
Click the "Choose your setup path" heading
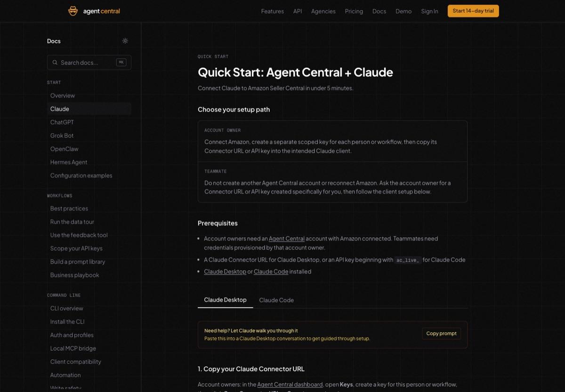(x=234, y=110)
